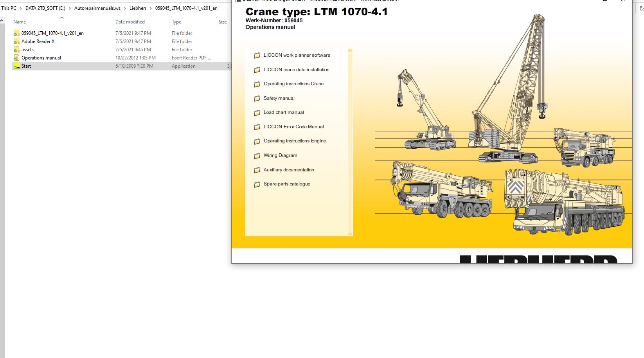The height and width of the screenshot is (358, 644).
Task: Click the Spare parts catalogue folder icon
Action: point(257,184)
